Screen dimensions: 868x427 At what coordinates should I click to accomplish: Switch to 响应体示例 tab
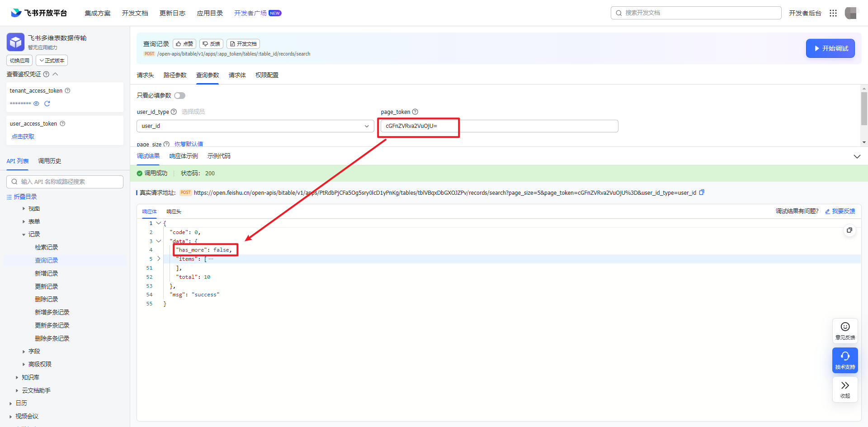click(x=184, y=156)
